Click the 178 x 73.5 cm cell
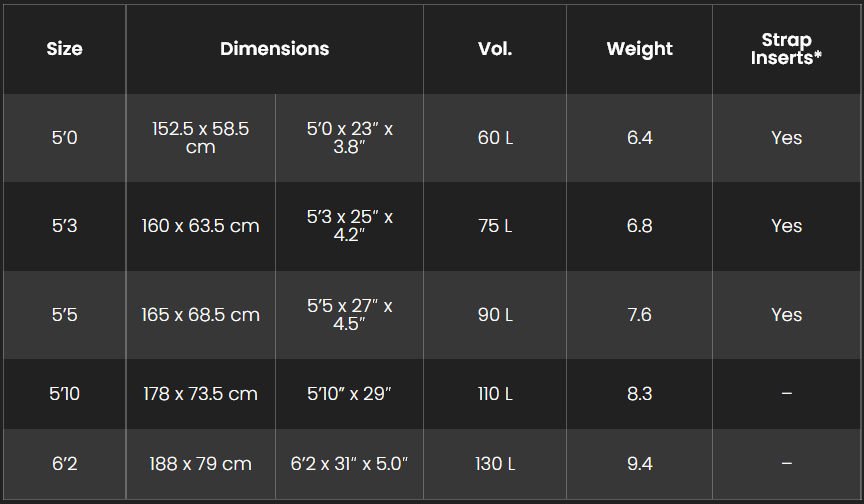Image resolution: width=864 pixels, height=504 pixels. click(201, 394)
